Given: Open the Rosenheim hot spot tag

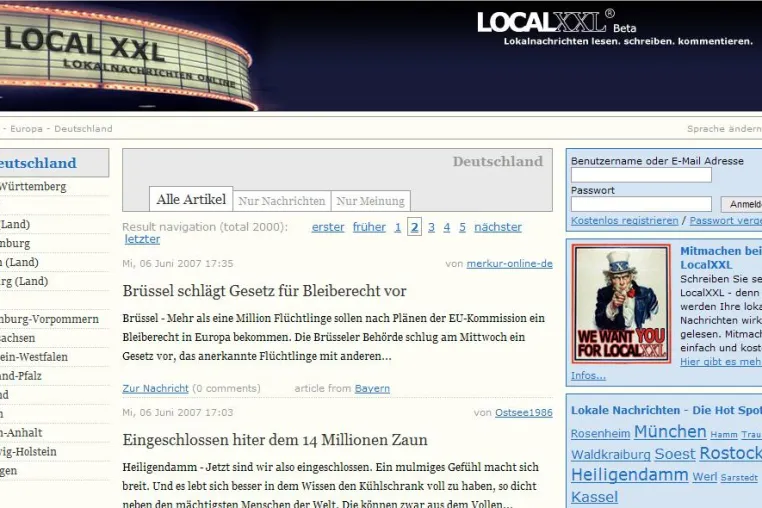Looking at the screenshot, I should [600, 433].
